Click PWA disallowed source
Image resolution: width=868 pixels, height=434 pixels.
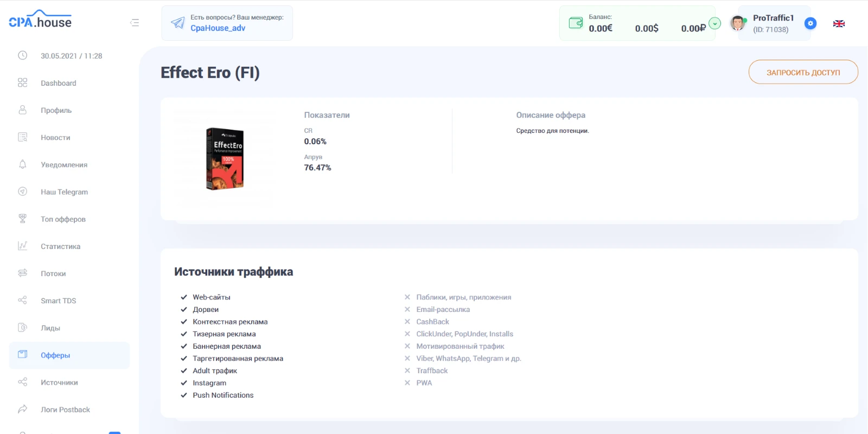pos(424,383)
